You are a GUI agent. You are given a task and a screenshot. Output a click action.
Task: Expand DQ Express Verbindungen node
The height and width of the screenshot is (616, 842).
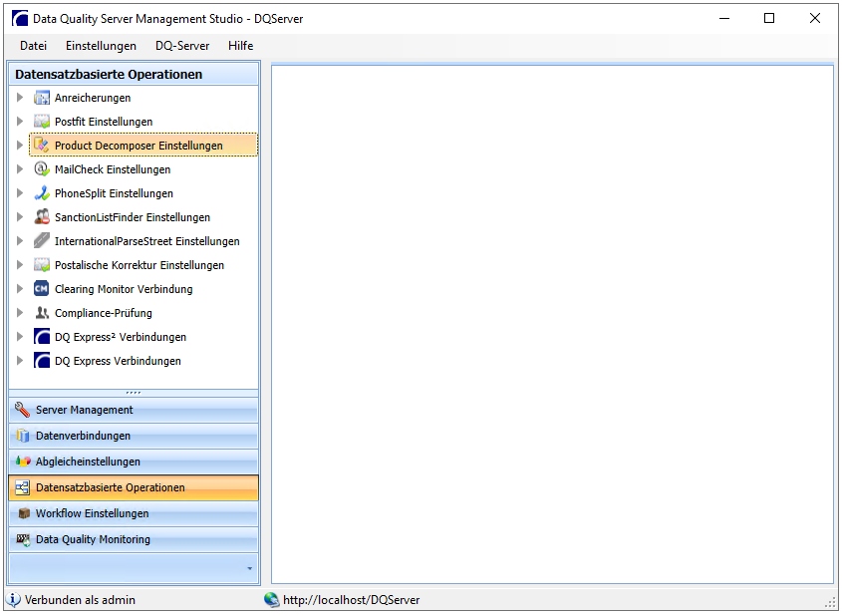[x=20, y=361]
